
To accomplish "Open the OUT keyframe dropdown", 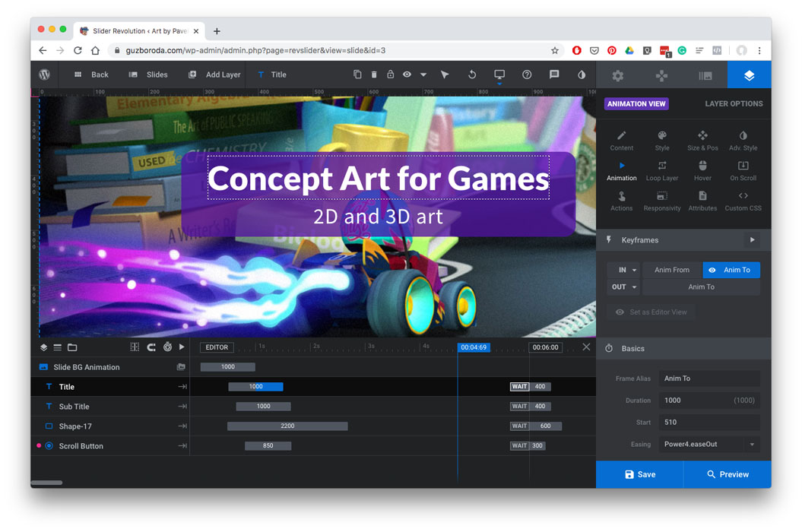I will click(x=624, y=287).
